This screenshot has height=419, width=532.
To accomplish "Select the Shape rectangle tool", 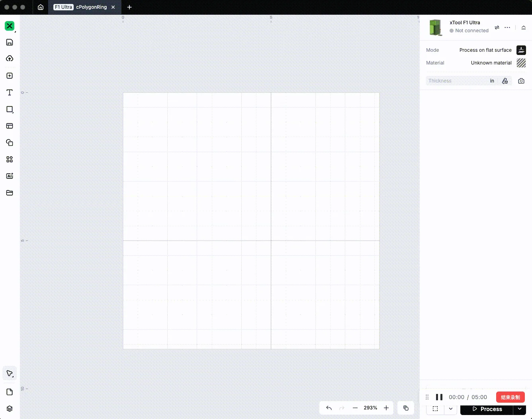I will (x=10, y=109).
